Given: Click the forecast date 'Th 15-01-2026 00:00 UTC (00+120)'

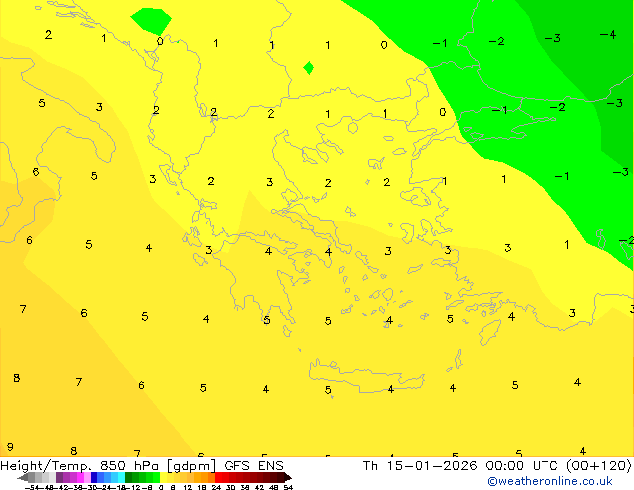Looking at the screenshot, I should pos(497,465).
